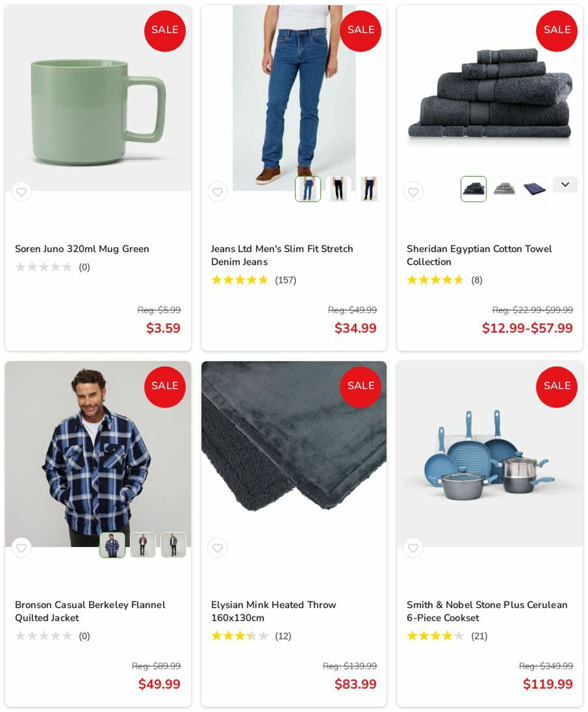
Task: Save Sheridan Towel Collection to wishlist
Action: (x=413, y=192)
